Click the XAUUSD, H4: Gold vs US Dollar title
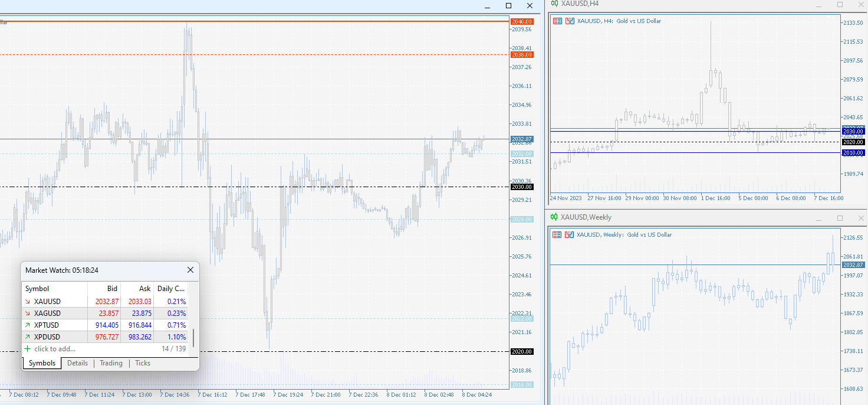 [619, 21]
